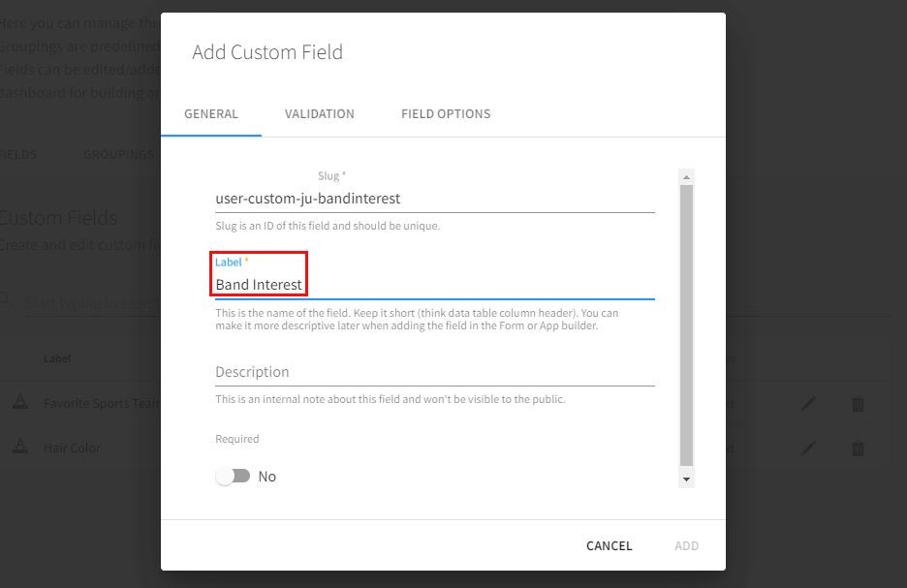Edit the Favorite Sports Team field
Screen dimensions: 907x588
click(809, 404)
